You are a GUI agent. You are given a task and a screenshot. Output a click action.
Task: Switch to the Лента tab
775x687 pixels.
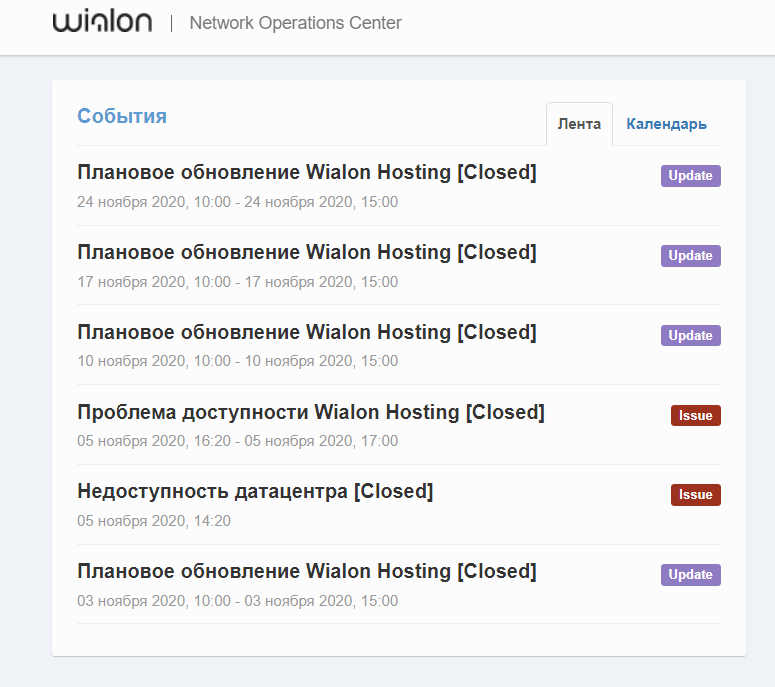tap(579, 124)
